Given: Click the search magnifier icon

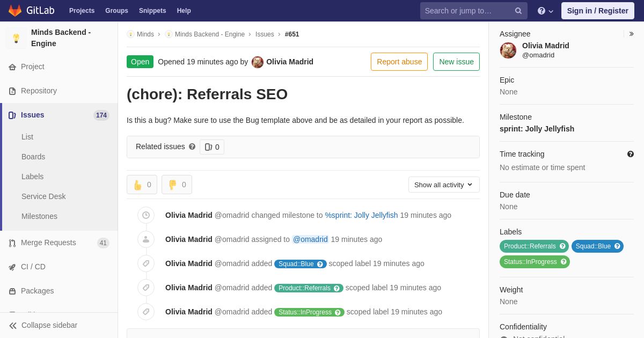Looking at the screenshot, I should [x=518, y=11].
